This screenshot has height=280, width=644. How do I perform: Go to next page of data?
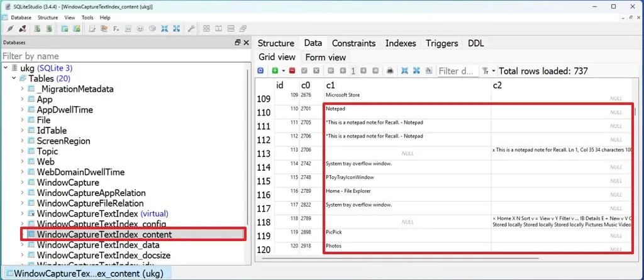tap(363, 71)
